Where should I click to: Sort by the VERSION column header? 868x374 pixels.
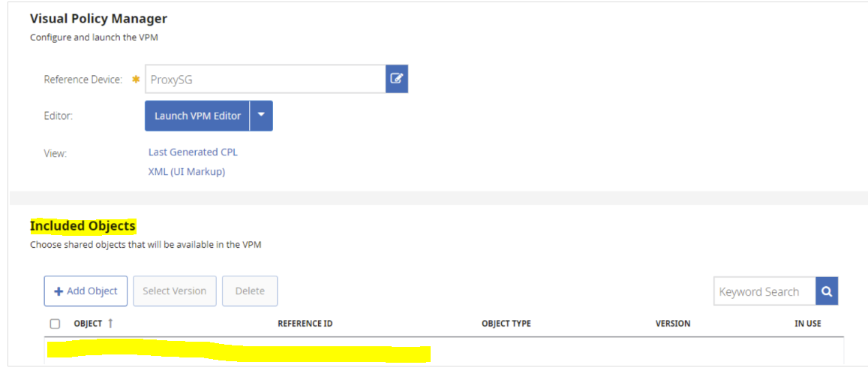[x=672, y=324]
